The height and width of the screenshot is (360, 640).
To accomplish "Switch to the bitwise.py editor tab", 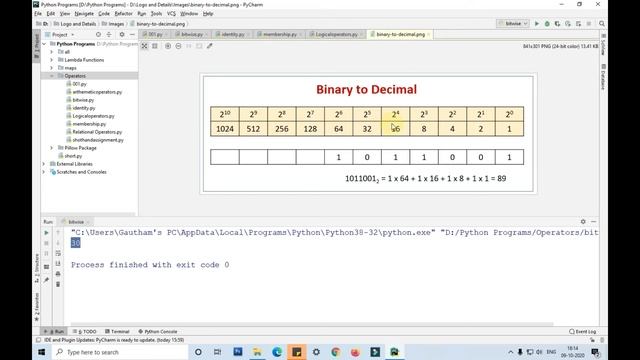I will (x=192, y=34).
